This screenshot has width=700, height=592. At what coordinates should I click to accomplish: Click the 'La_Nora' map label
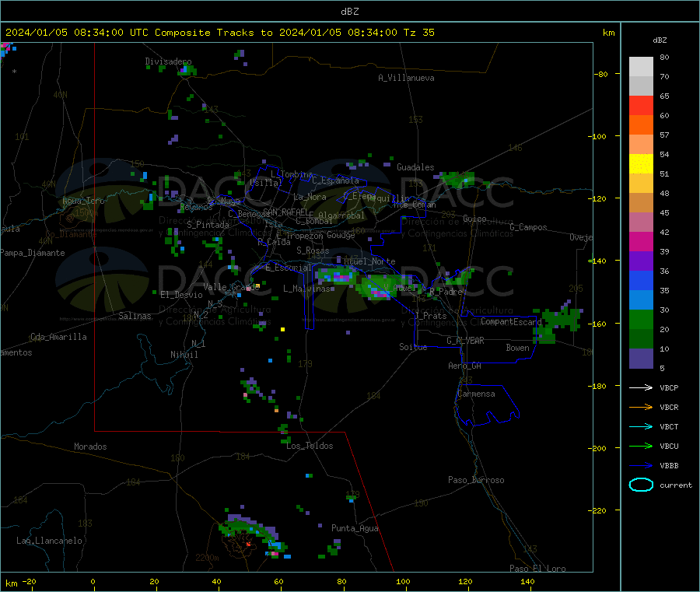310,197
